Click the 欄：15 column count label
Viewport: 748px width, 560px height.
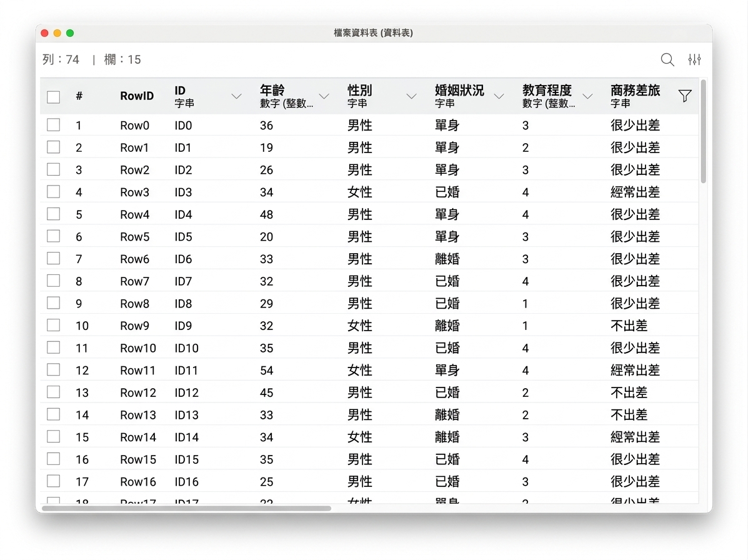122,59
